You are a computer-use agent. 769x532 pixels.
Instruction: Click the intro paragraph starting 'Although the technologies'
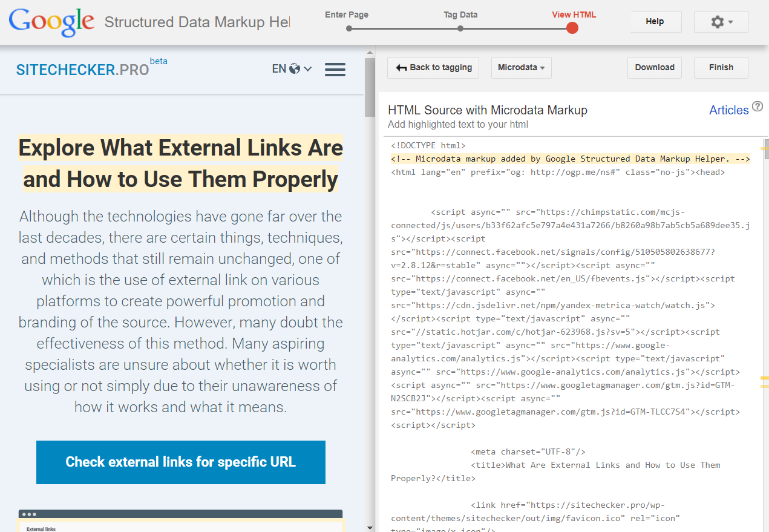(x=181, y=312)
